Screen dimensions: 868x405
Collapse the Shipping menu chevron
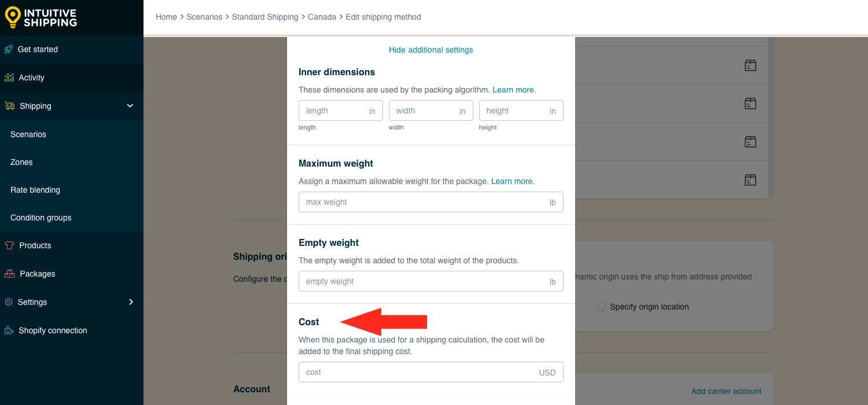130,106
